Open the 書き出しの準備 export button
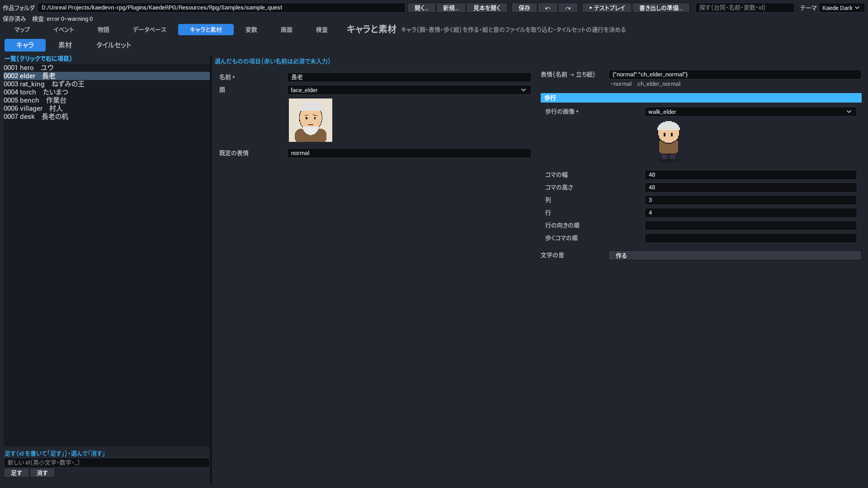Screen dimensions: 868x488 pyautogui.click(x=661, y=8)
